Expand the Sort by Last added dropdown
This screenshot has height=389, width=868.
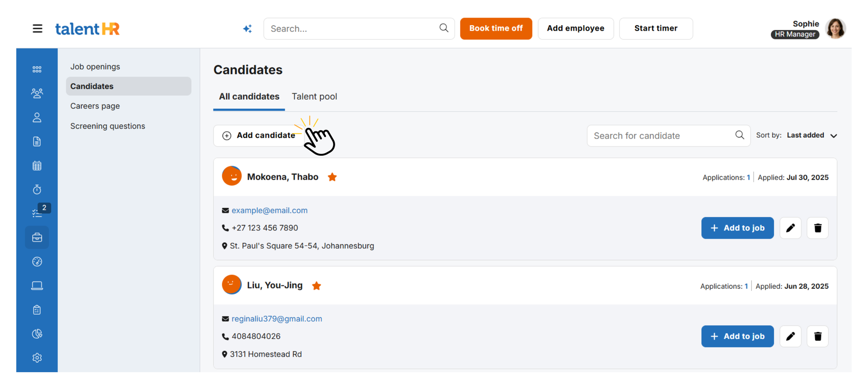pos(811,135)
